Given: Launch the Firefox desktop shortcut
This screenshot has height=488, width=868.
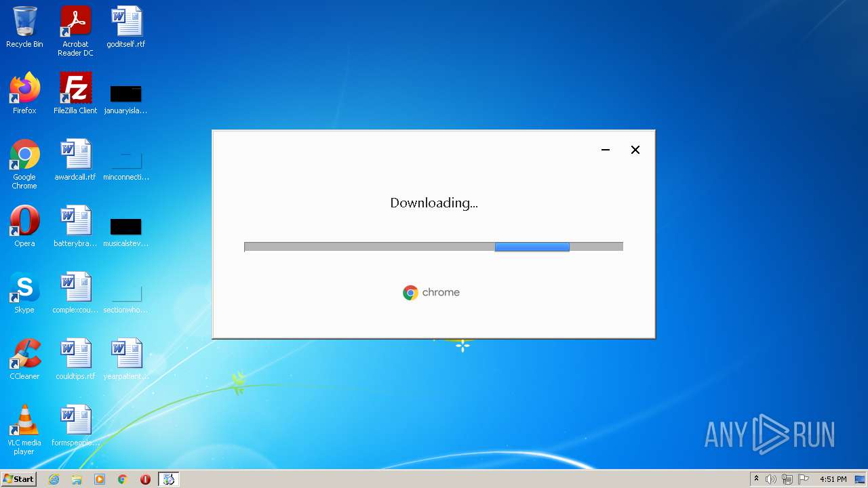Looking at the screenshot, I should pyautogui.click(x=24, y=94).
